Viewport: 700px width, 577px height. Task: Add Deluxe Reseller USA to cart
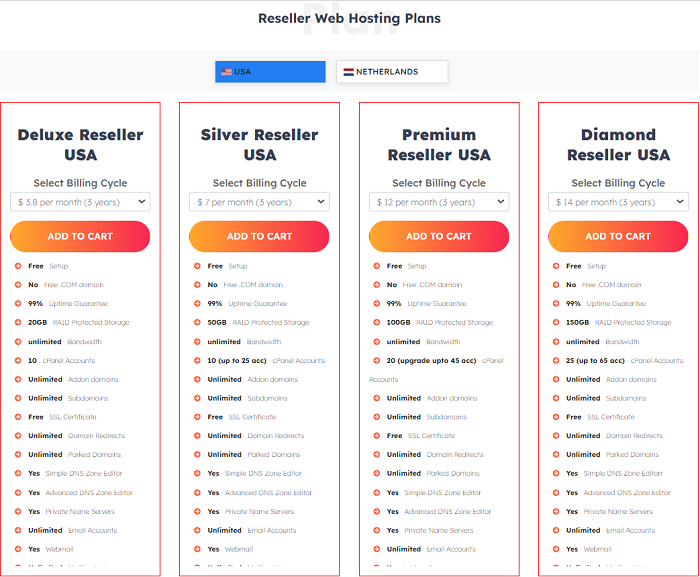(80, 236)
